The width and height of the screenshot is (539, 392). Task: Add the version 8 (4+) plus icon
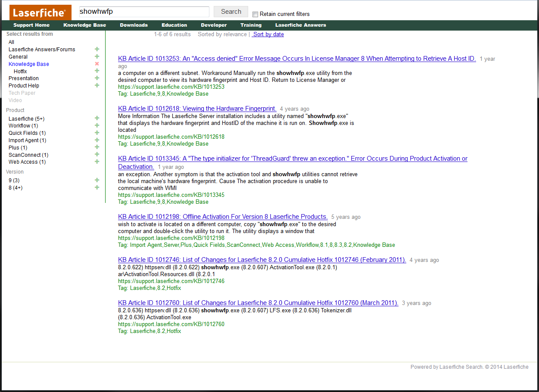(x=97, y=187)
